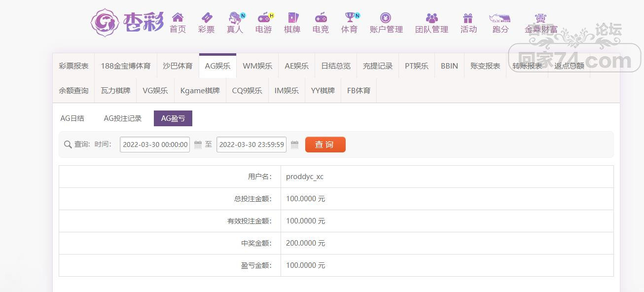Switch to the CQ9娱乐 tab

click(x=247, y=90)
